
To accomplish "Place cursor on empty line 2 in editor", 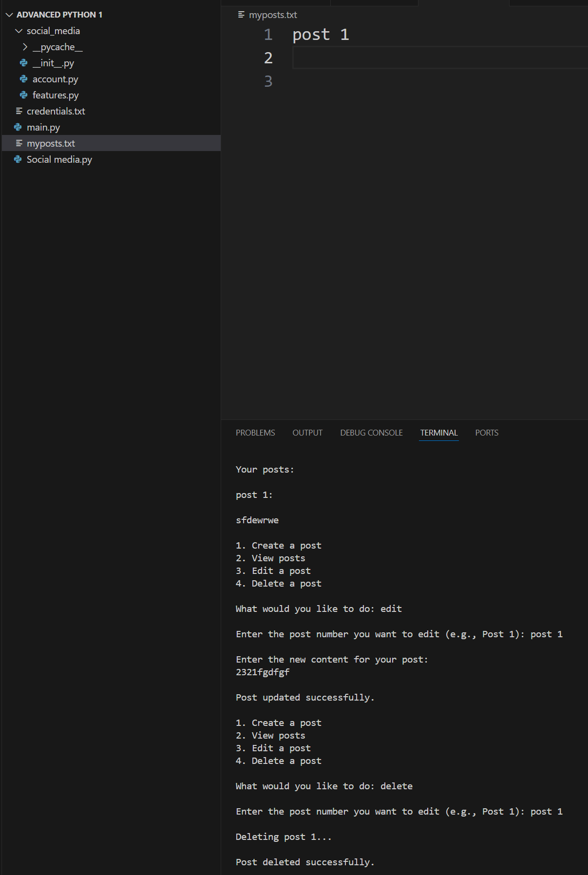I will tap(390, 58).
